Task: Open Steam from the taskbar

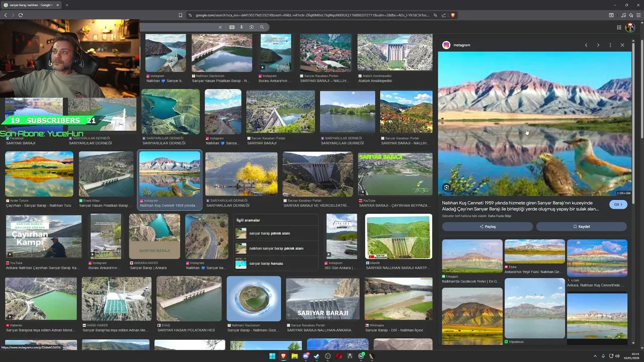Action: [x=316, y=356]
